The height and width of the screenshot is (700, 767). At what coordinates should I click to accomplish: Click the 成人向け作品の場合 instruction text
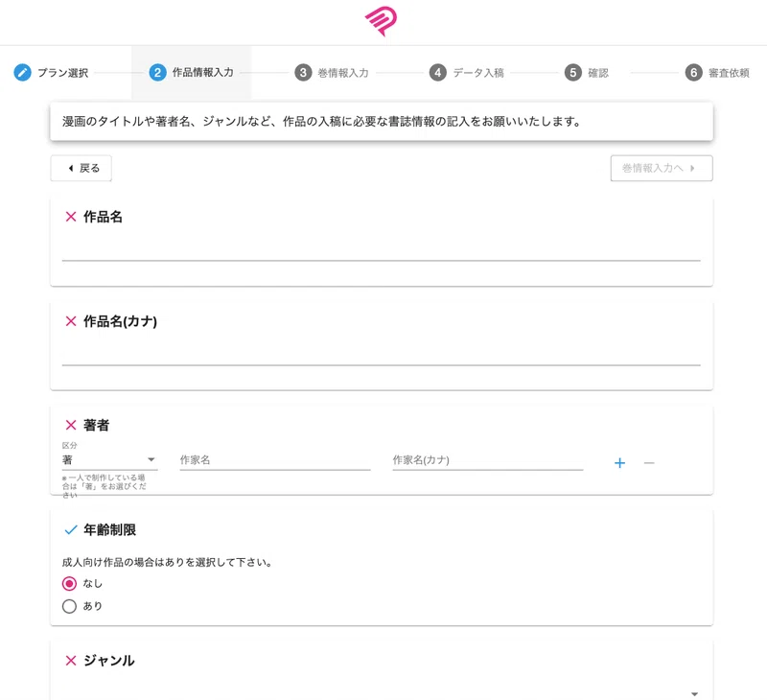(x=167, y=562)
